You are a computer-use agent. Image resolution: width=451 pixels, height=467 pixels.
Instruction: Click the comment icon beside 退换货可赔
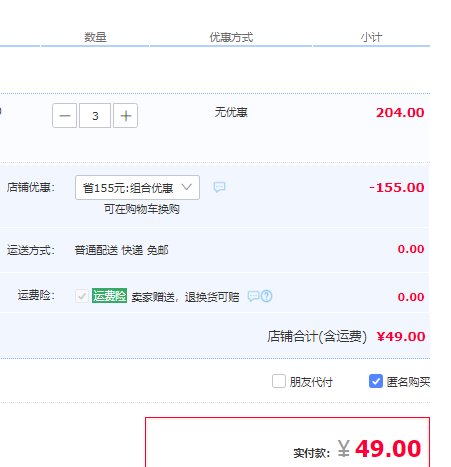(x=253, y=296)
